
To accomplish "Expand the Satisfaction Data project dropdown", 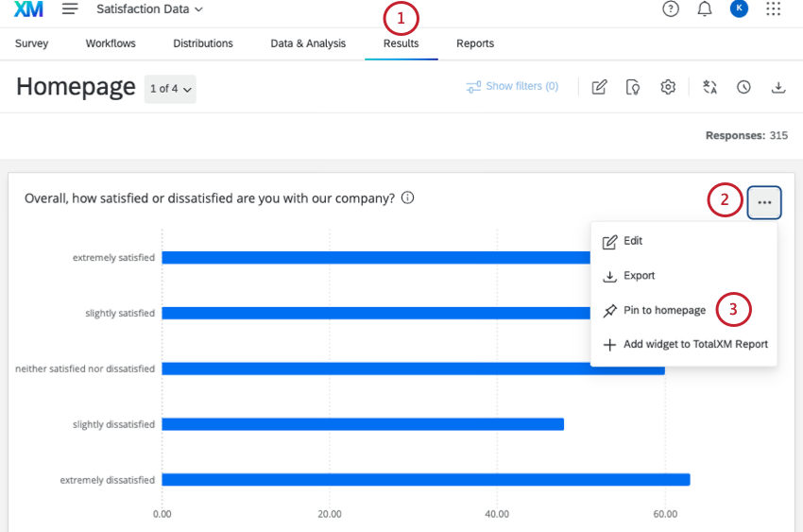I will 149,9.
